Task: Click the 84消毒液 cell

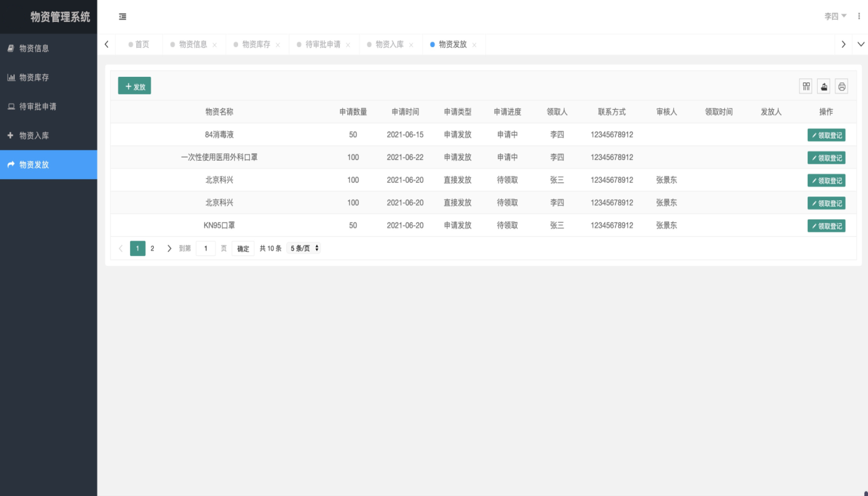Action: [x=219, y=135]
